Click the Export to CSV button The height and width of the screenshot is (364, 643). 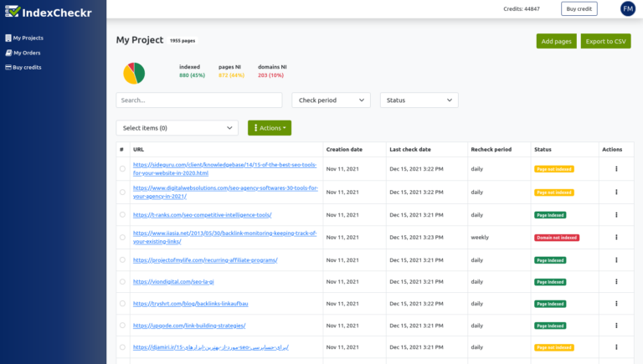(605, 41)
